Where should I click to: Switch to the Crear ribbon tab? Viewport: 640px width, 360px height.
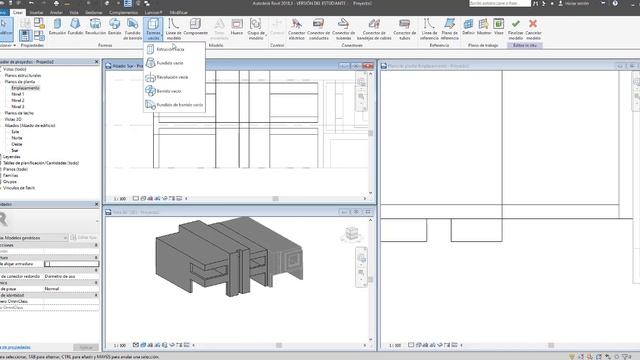(18, 12)
